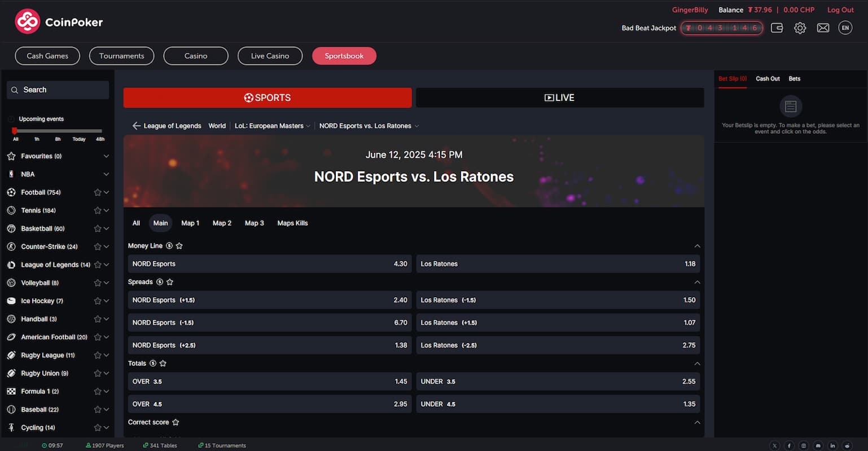Click the American Football icon
Screen dimensions: 868x451
pos(11,337)
